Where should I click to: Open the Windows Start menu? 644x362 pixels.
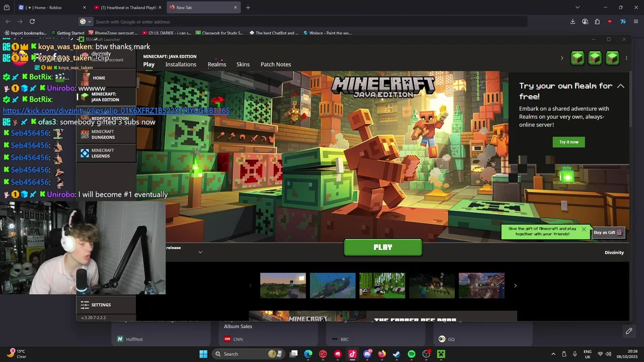(x=203, y=354)
